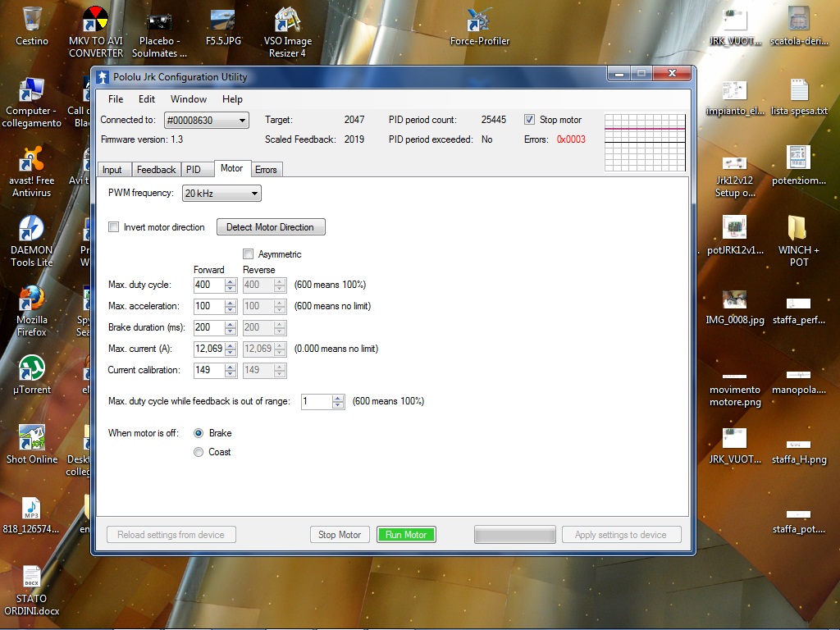
Task: Select the lista spesa.txt file
Action: pos(799,97)
